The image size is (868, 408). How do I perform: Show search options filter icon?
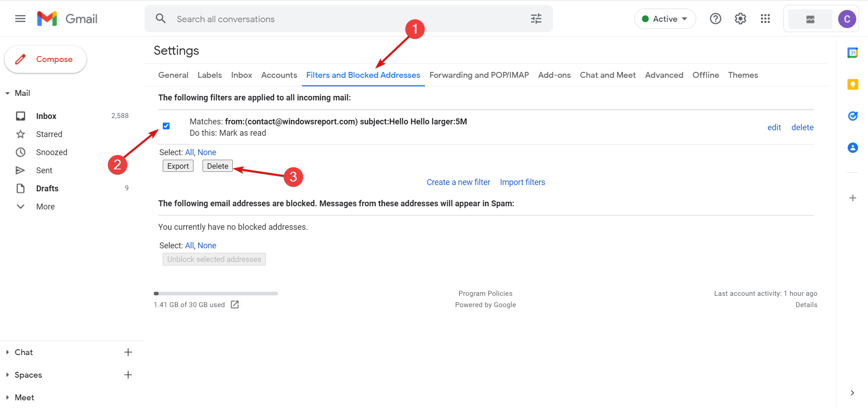[536, 19]
